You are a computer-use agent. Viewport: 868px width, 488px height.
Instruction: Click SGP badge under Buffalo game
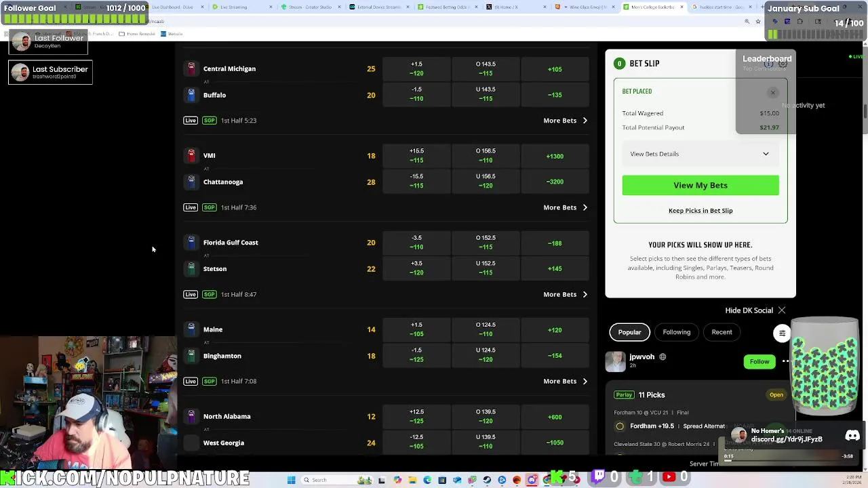click(x=209, y=121)
